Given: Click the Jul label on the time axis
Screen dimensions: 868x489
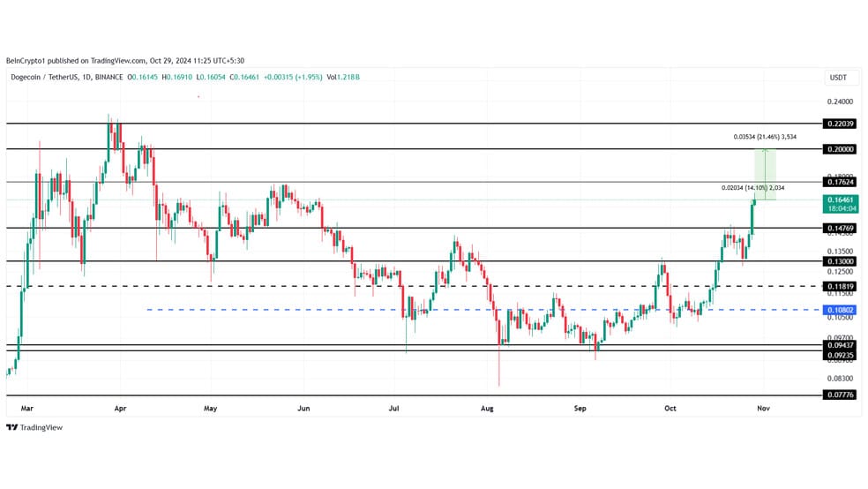Looking at the screenshot, I should coord(393,408).
